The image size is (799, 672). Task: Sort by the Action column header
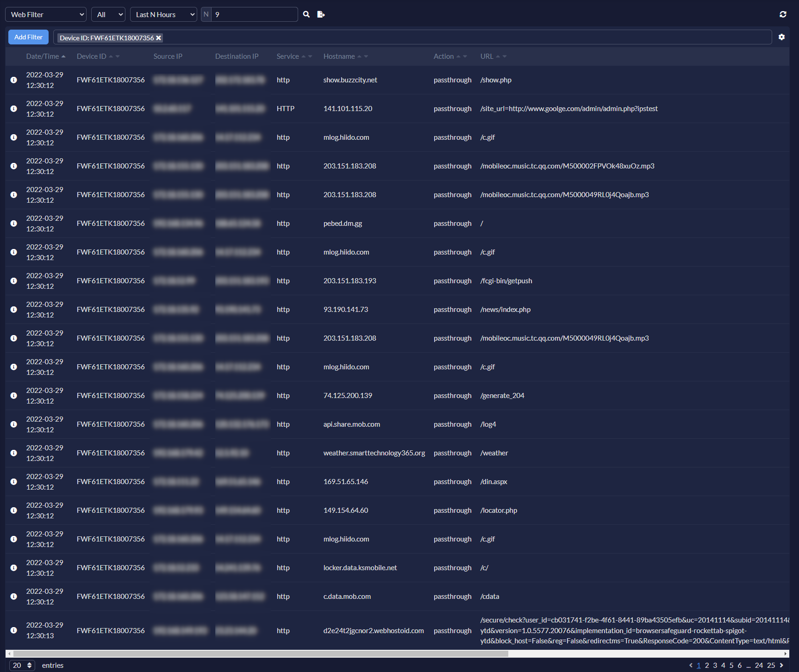click(444, 56)
